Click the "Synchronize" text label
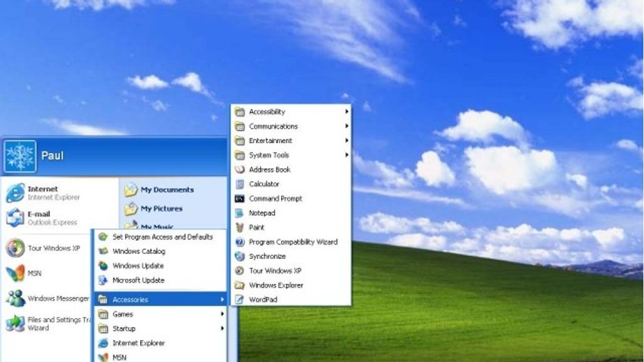644x362 pixels. pos(267,257)
